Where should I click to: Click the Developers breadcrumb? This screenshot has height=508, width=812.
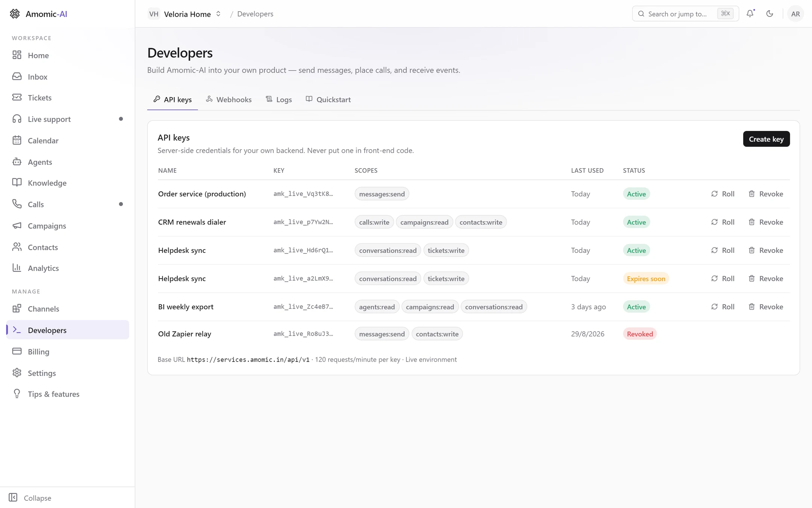point(255,14)
